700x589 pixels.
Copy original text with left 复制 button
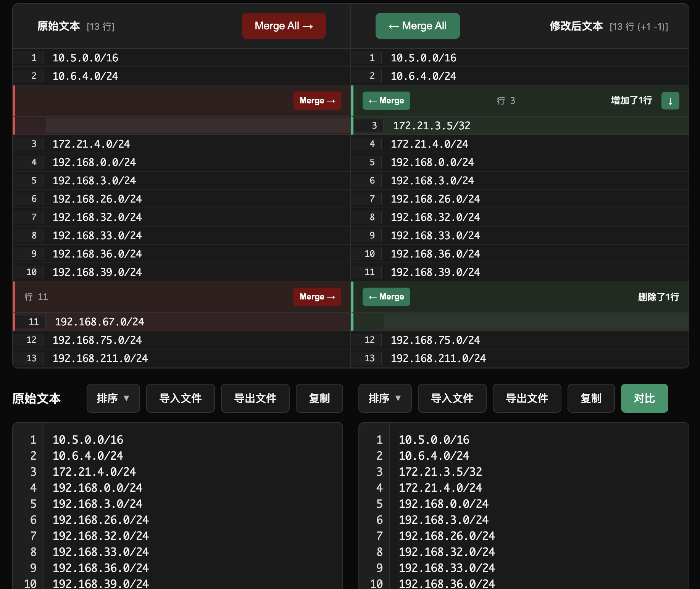click(319, 398)
